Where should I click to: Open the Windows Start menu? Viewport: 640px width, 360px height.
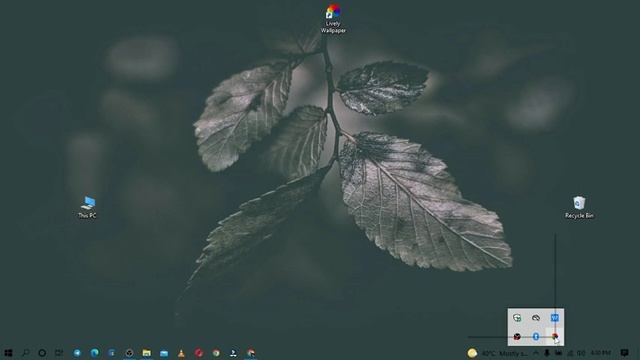click(x=8, y=353)
